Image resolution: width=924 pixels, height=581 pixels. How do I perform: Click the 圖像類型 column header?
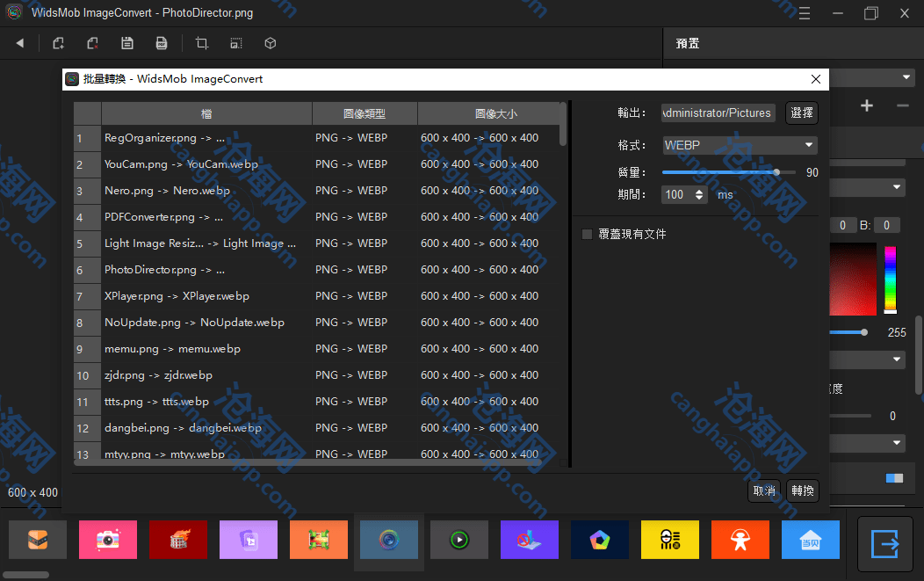click(x=365, y=113)
